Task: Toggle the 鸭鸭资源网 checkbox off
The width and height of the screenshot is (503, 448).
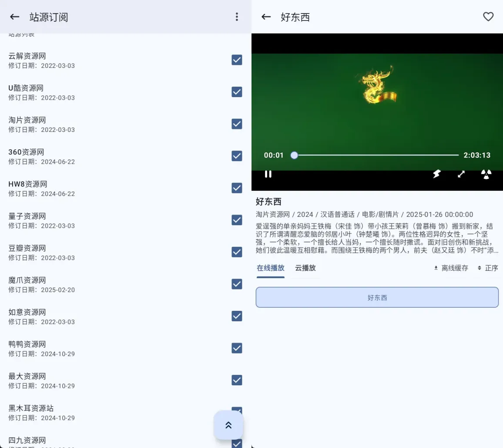Action: click(237, 348)
